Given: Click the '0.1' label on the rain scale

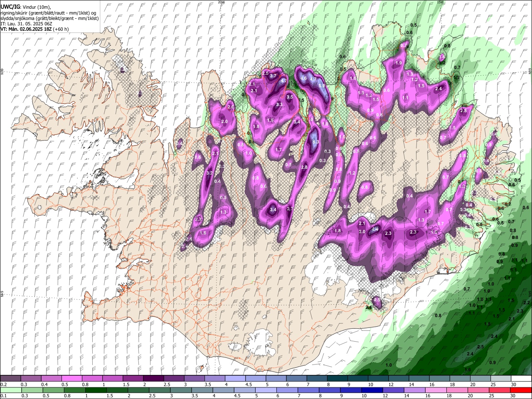Looking at the screenshot, I should click(3, 396).
